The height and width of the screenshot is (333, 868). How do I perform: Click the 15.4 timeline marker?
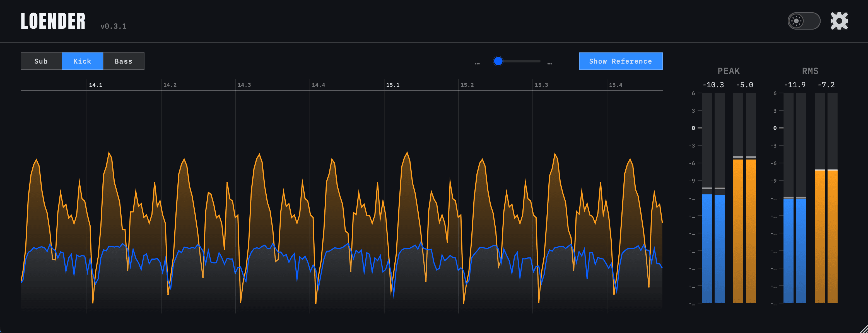click(x=616, y=85)
